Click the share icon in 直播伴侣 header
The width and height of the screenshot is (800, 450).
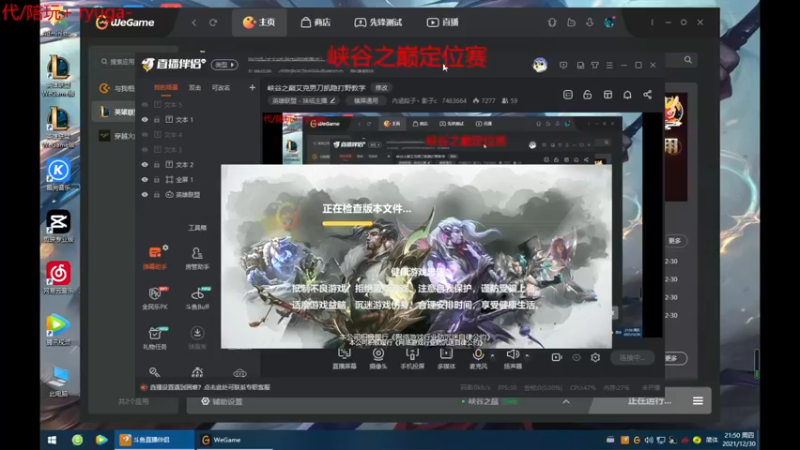(647, 95)
